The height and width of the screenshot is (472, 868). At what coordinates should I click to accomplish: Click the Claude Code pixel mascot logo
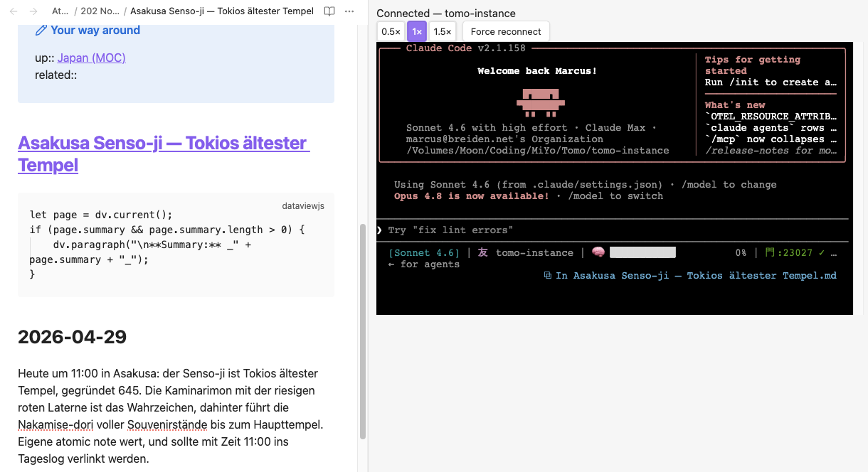point(541,103)
